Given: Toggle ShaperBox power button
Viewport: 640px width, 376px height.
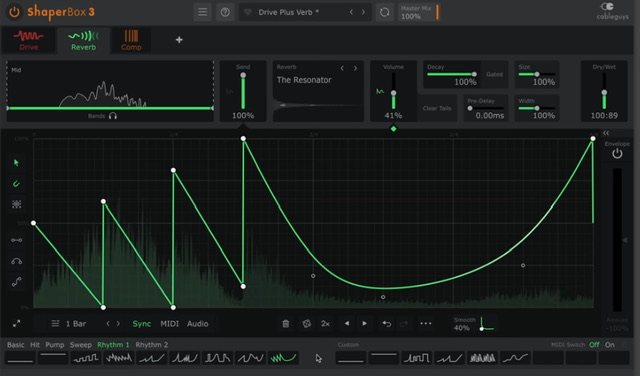Looking at the screenshot, I should (14, 12).
